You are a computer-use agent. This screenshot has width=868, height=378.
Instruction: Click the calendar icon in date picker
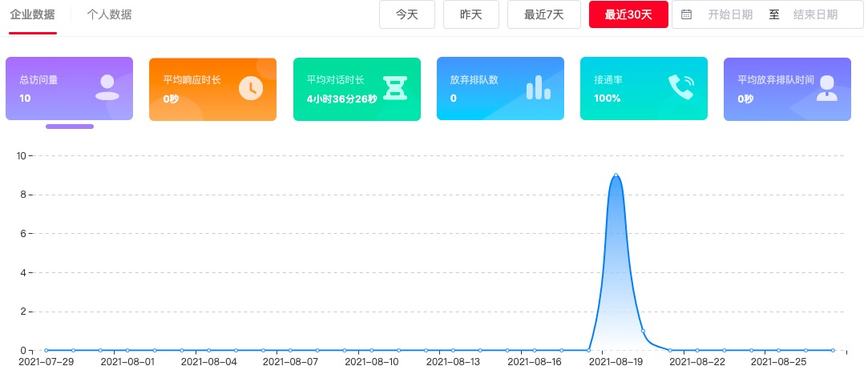(686, 15)
